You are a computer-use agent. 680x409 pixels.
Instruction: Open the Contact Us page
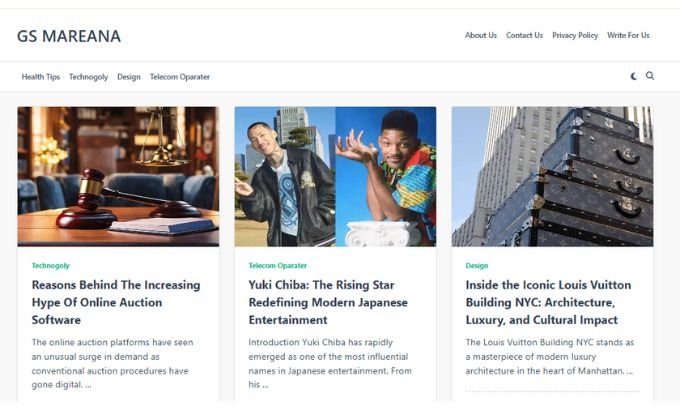[524, 36]
